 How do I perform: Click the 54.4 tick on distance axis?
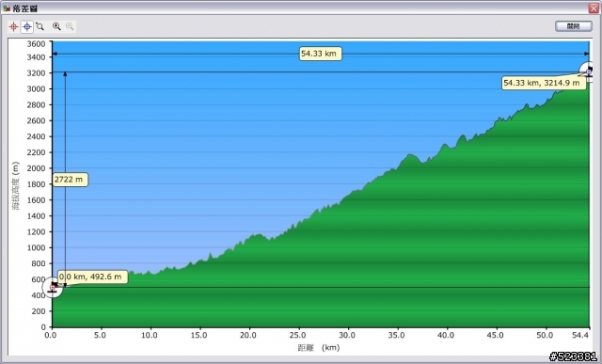tap(580, 335)
